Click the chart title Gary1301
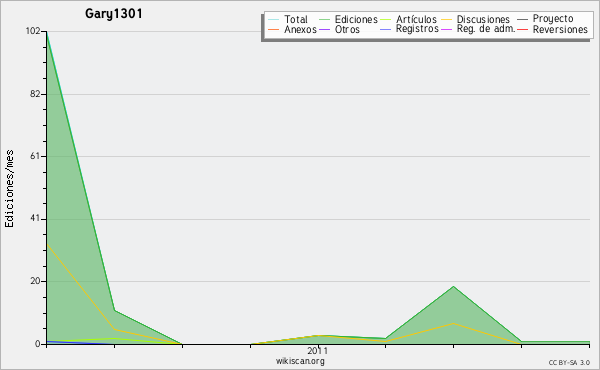 coord(114,14)
